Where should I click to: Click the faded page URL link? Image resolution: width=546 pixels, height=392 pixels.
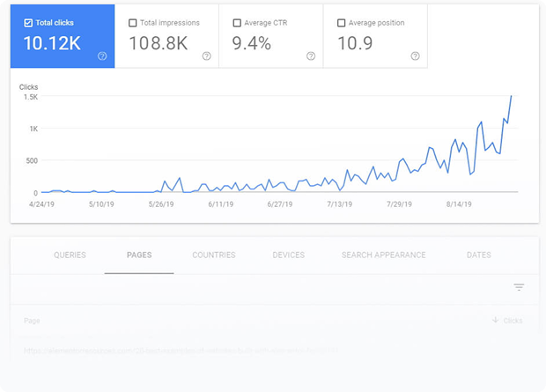click(181, 350)
